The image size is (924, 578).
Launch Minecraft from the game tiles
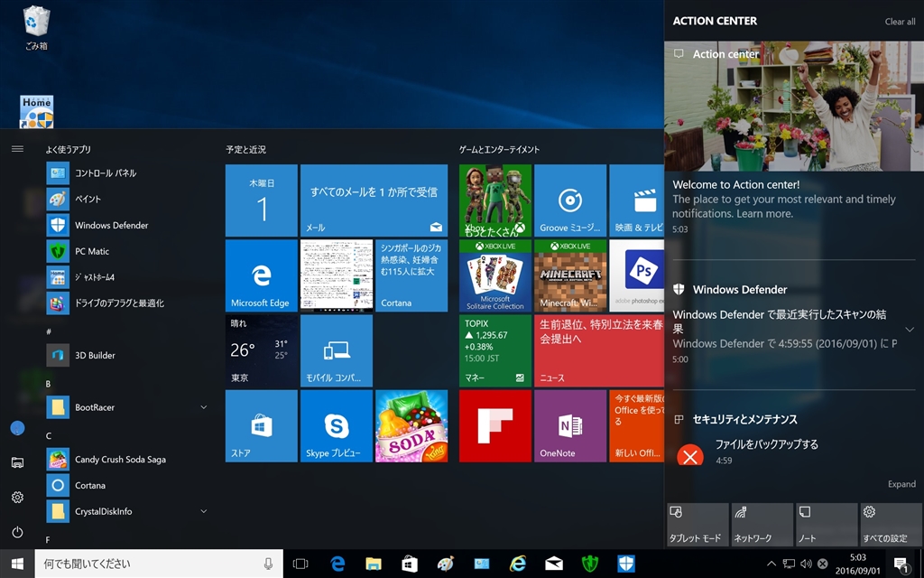tap(569, 275)
